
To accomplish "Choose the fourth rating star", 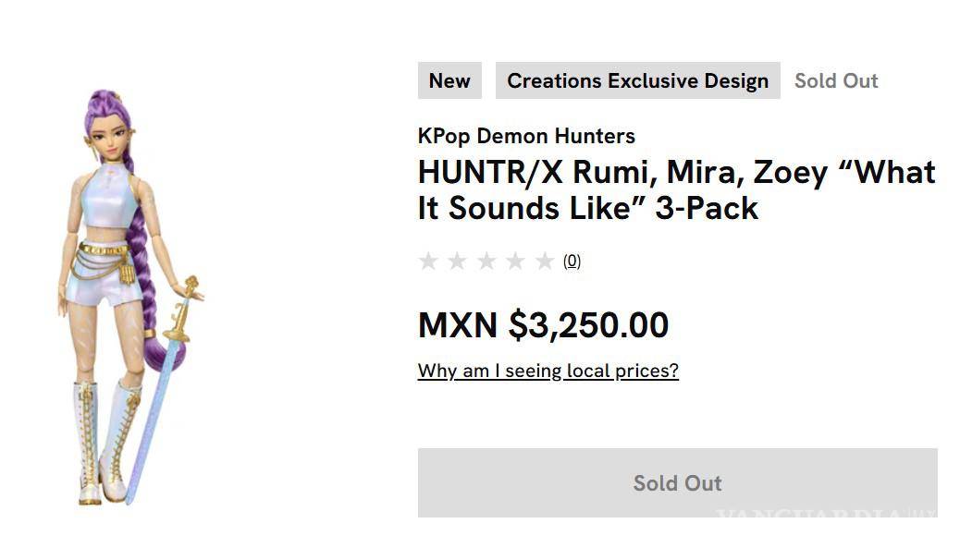I will pyautogui.click(x=516, y=262).
